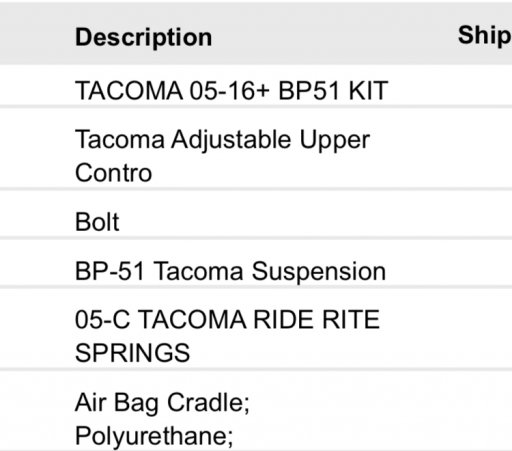Click blank cell left of 05-C TACOMA RIDE RITE
Image resolution: width=512 pixels, height=451 pixels.
(x=33, y=329)
